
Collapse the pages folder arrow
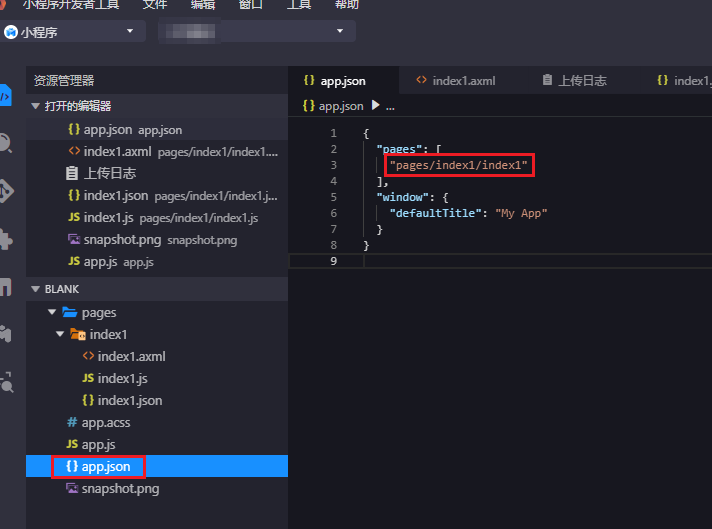(x=52, y=312)
